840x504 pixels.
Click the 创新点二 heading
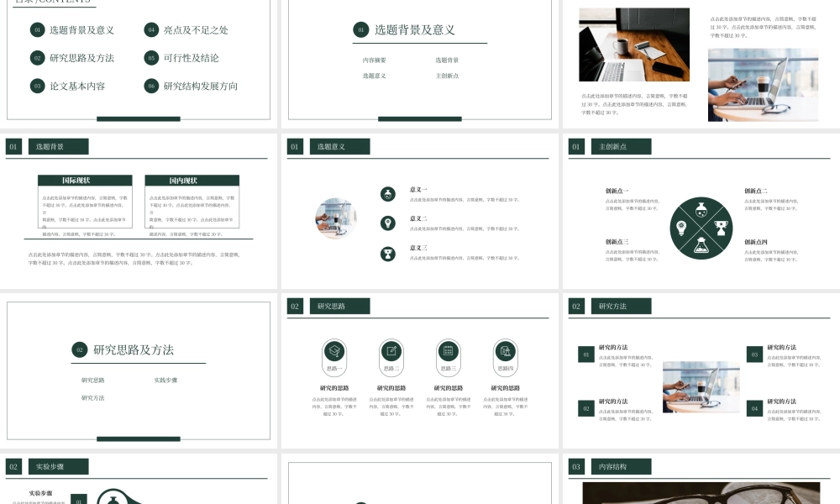(x=756, y=191)
